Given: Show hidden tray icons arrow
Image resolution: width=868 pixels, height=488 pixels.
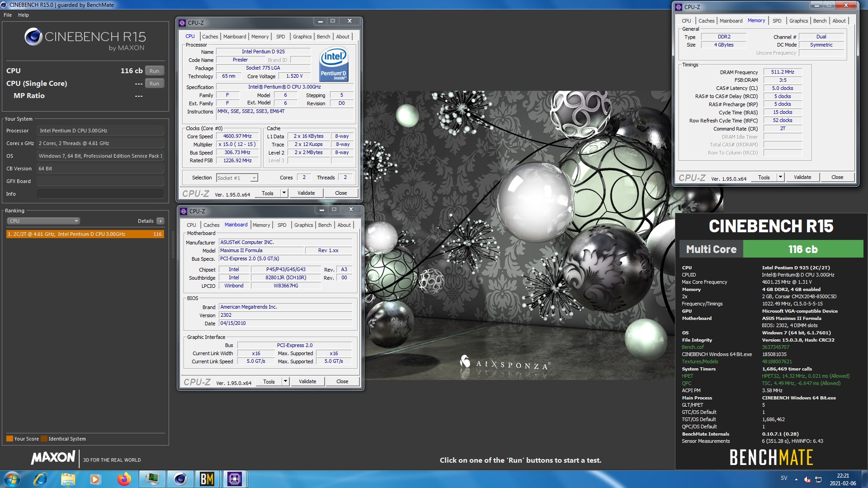Looking at the screenshot, I should coord(796,479).
